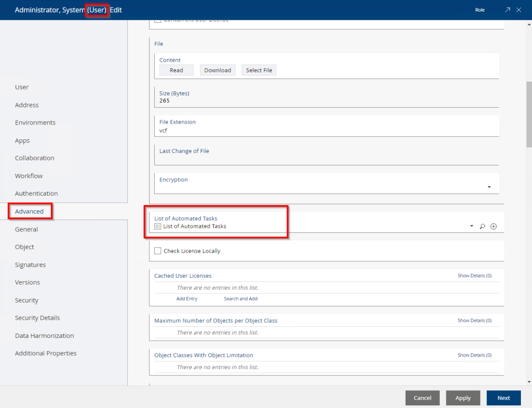
Task: Open the General tab
Action: 26,229
